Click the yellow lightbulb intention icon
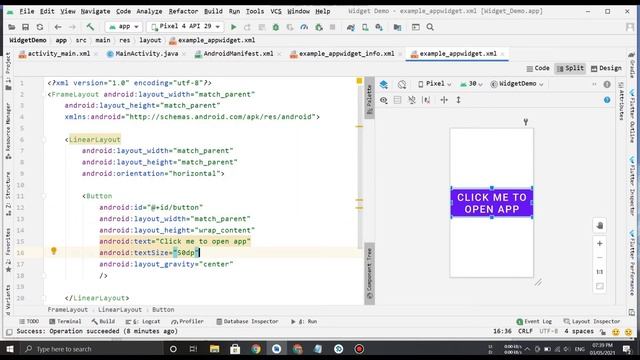 coord(53,251)
